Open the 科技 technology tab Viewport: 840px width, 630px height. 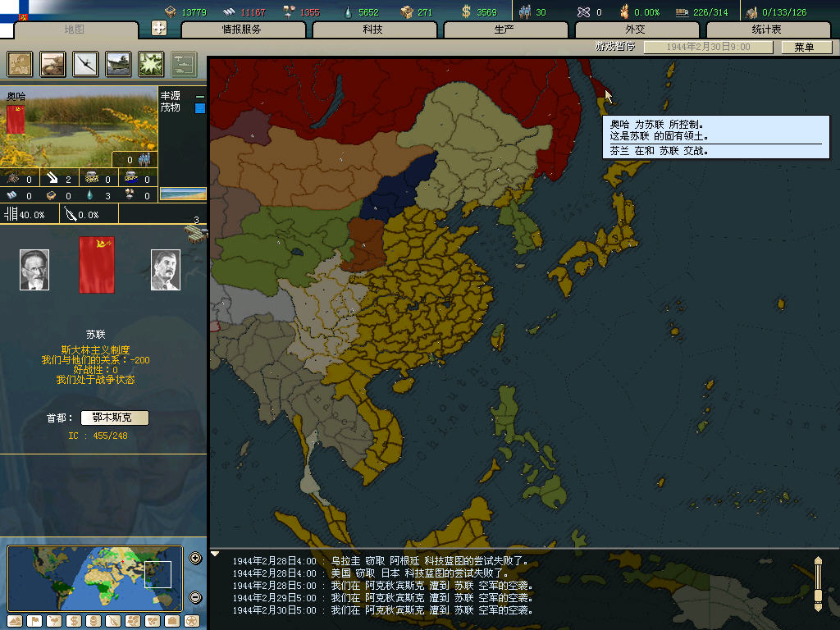click(x=372, y=30)
